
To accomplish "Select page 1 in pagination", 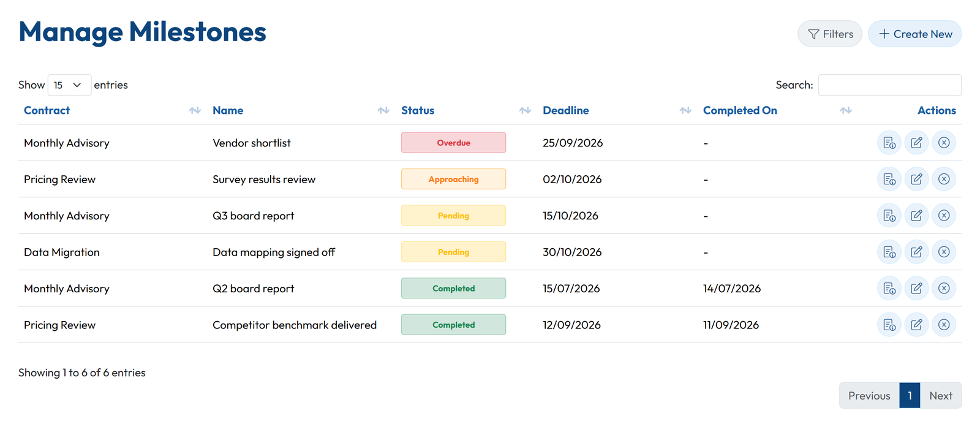I will coord(910,396).
